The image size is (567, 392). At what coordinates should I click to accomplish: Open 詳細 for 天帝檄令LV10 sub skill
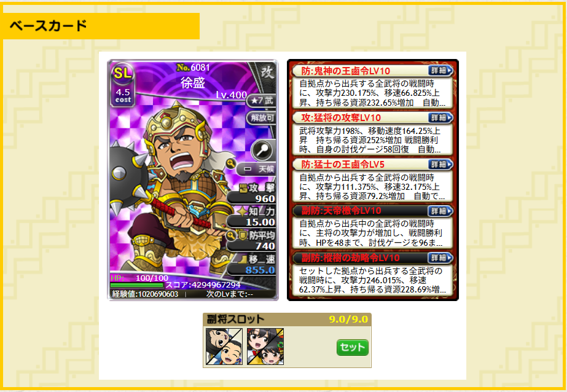(x=440, y=211)
